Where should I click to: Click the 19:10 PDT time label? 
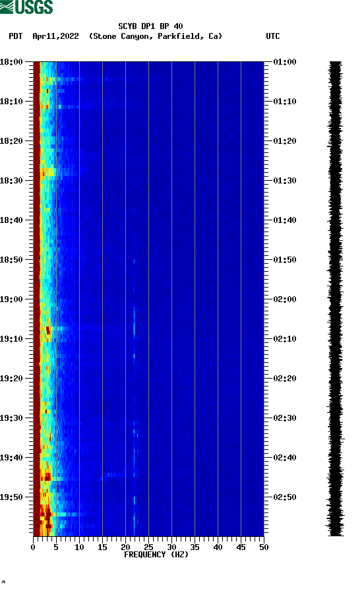tap(11, 339)
